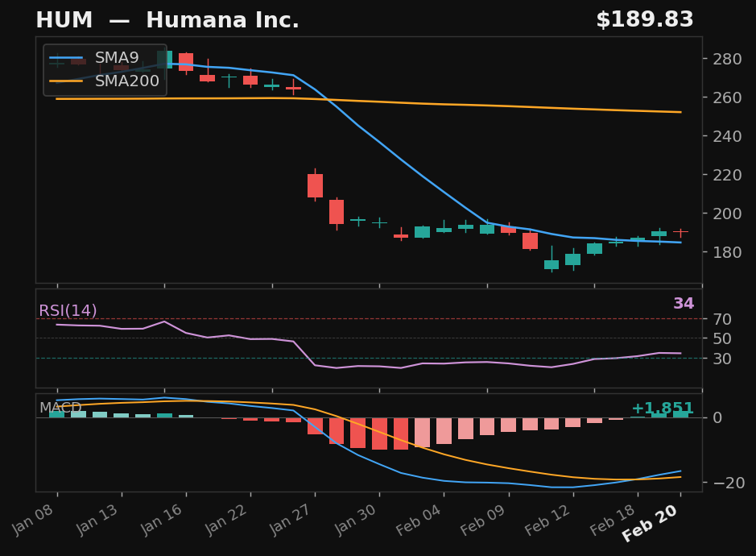Click the Feb 18 date label
Viewport: 756px width, 556px height.
(612, 521)
